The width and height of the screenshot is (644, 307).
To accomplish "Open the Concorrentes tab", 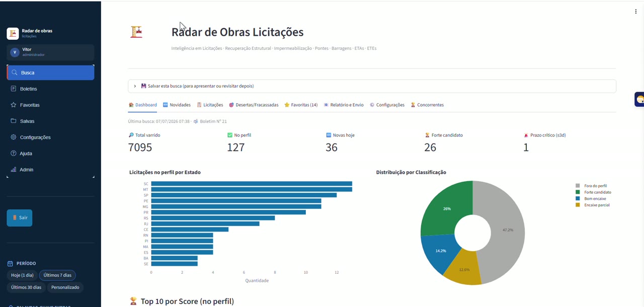I will (427, 105).
